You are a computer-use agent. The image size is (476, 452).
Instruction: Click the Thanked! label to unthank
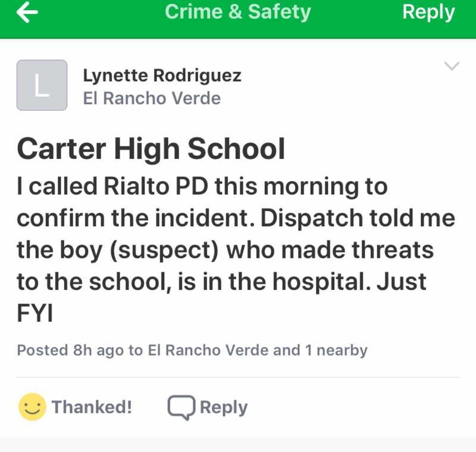click(x=92, y=407)
